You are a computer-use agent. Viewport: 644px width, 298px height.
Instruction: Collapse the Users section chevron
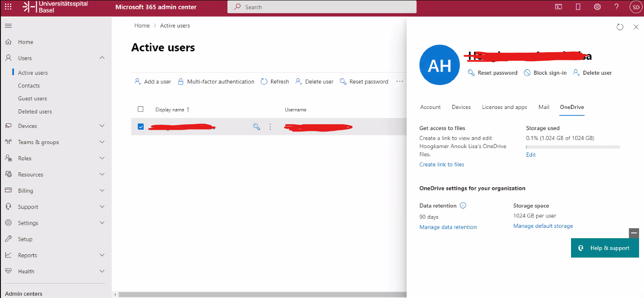[102, 58]
